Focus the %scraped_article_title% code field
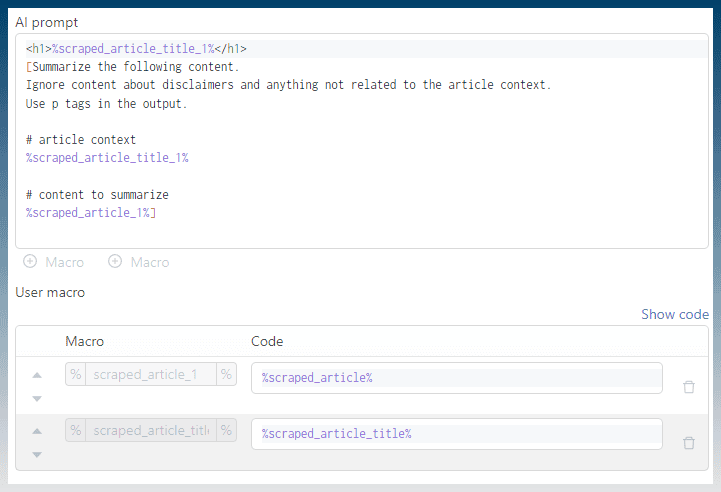 [x=457, y=434]
